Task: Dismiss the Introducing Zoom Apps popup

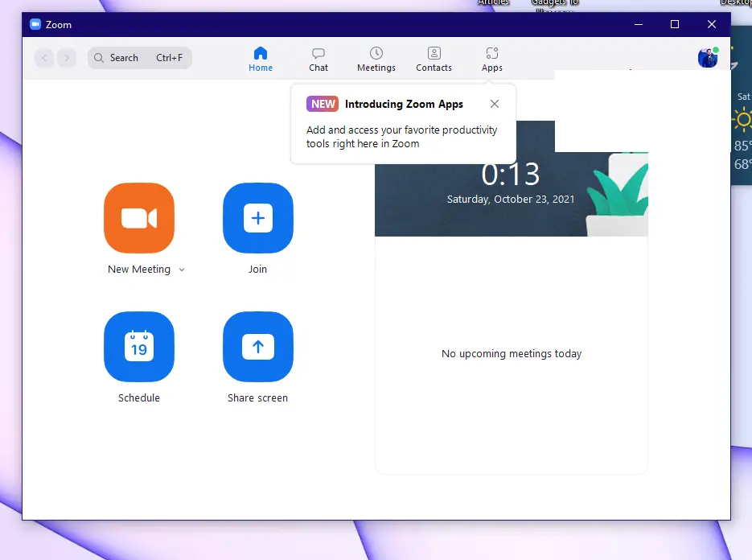Action: (495, 104)
